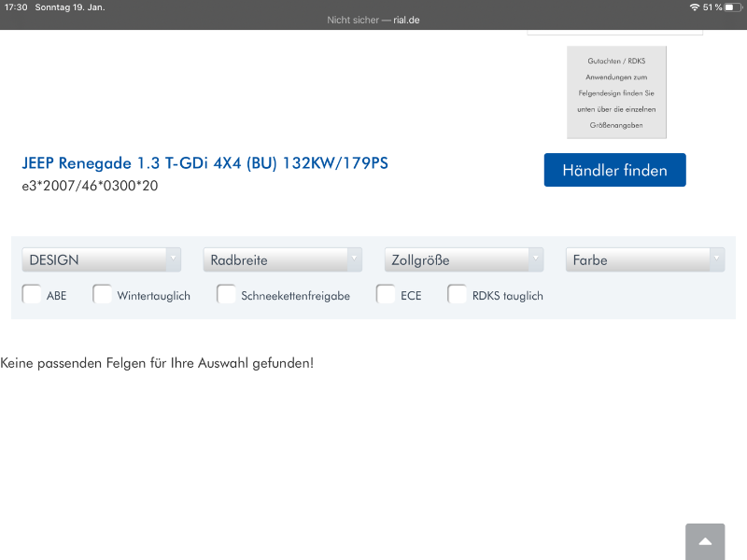The height and width of the screenshot is (560, 747).
Task: Tick the ECE checkbox
Action: point(386,295)
